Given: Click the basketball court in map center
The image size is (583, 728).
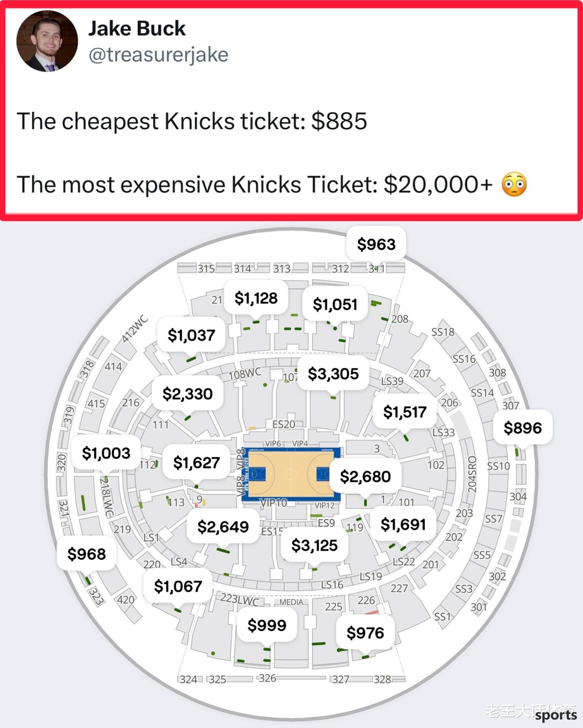Looking at the screenshot, I should pos(291,474).
